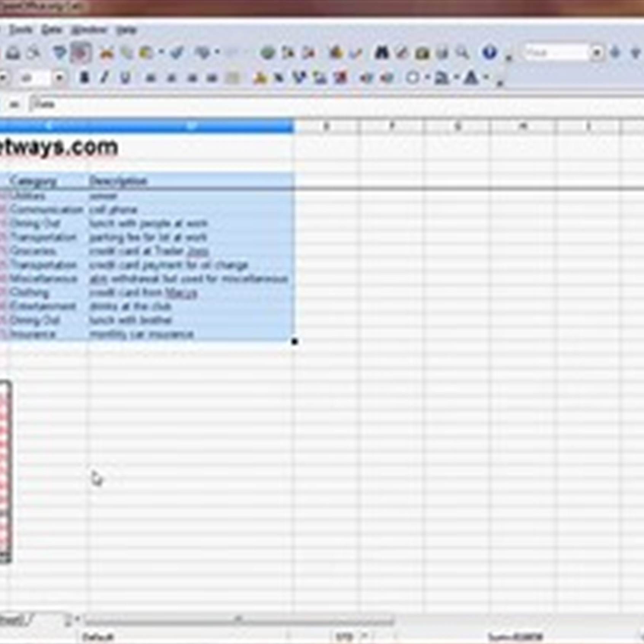Activate the Format Paintbrush

point(177,53)
